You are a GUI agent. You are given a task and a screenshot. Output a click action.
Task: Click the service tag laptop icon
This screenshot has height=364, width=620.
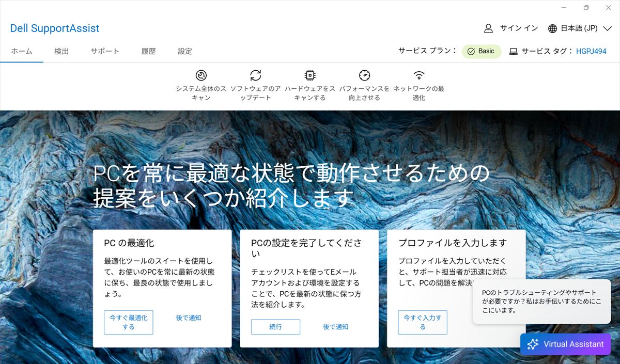coord(514,52)
